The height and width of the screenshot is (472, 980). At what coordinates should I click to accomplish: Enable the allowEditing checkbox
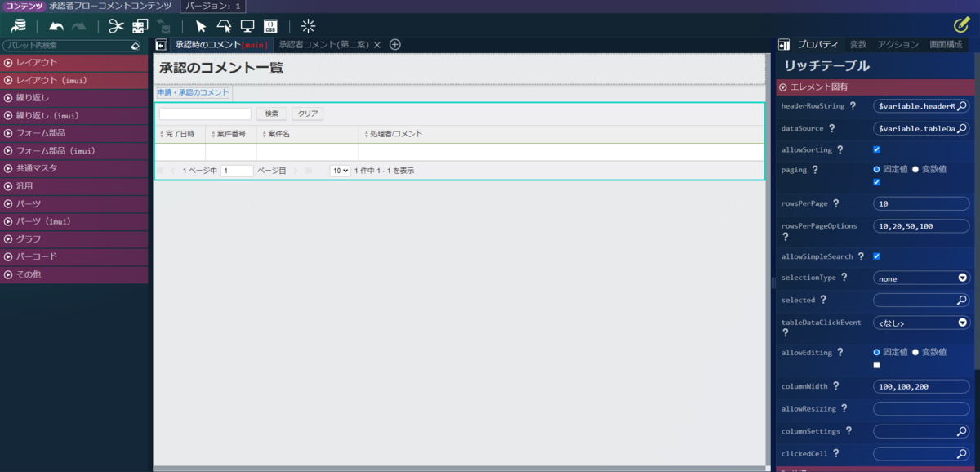(x=877, y=365)
